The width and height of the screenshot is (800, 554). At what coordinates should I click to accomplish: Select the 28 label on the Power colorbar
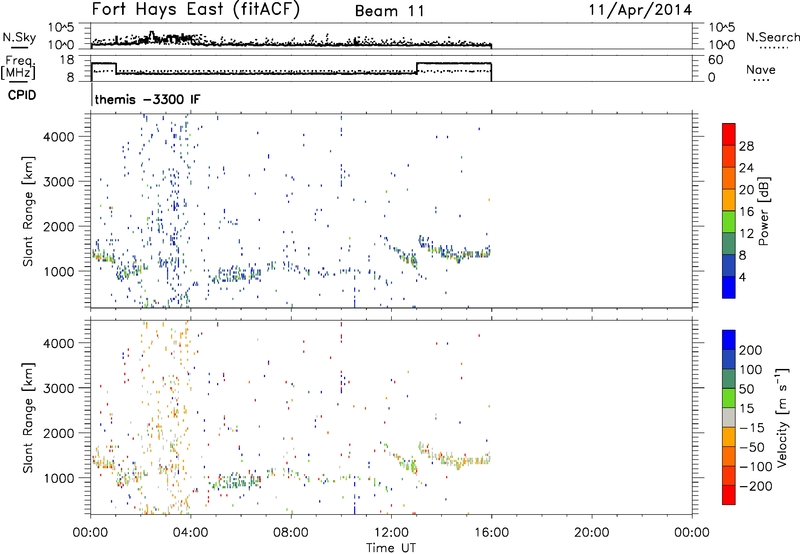coord(746,146)
